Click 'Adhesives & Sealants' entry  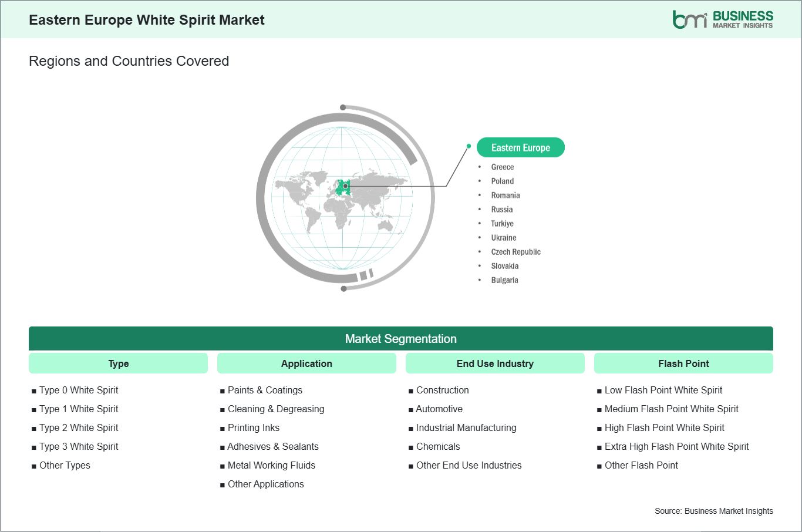(273, 446)
